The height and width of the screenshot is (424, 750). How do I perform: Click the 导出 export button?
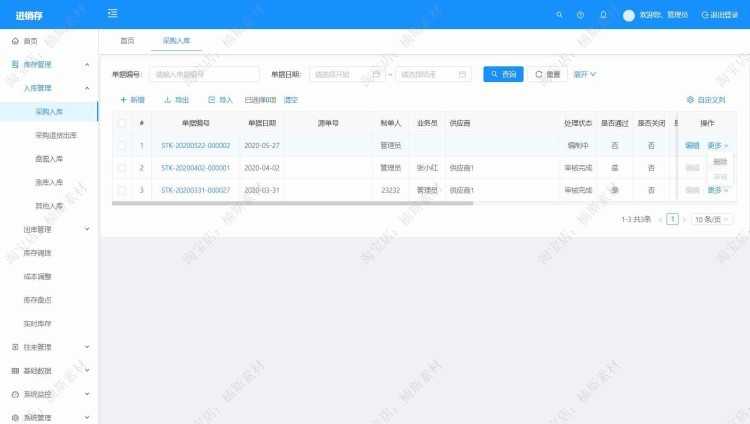[x=176, y=100]
